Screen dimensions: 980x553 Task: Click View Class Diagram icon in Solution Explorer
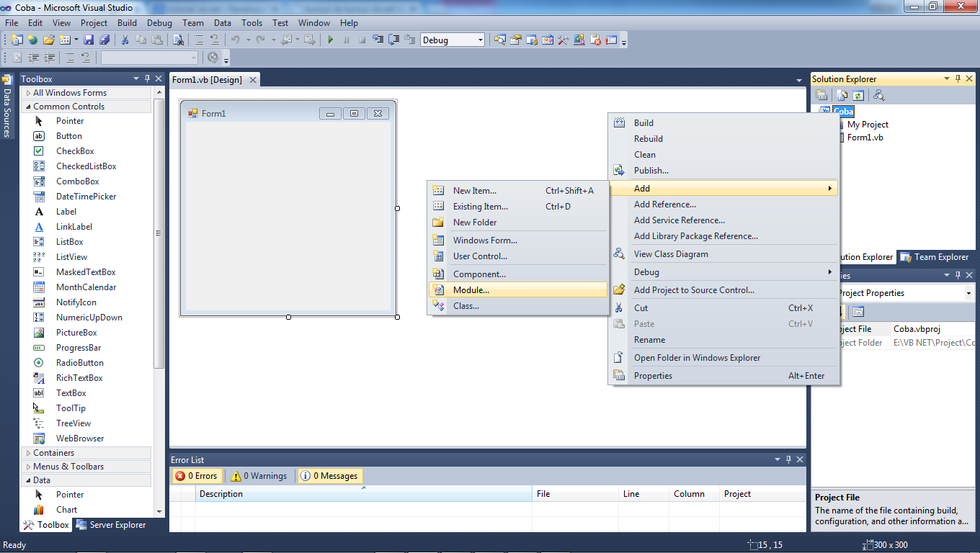tap(878, 95)
